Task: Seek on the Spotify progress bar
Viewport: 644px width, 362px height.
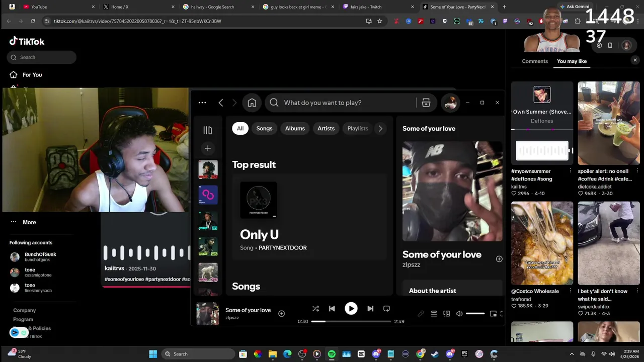Action: coord(351,321)
